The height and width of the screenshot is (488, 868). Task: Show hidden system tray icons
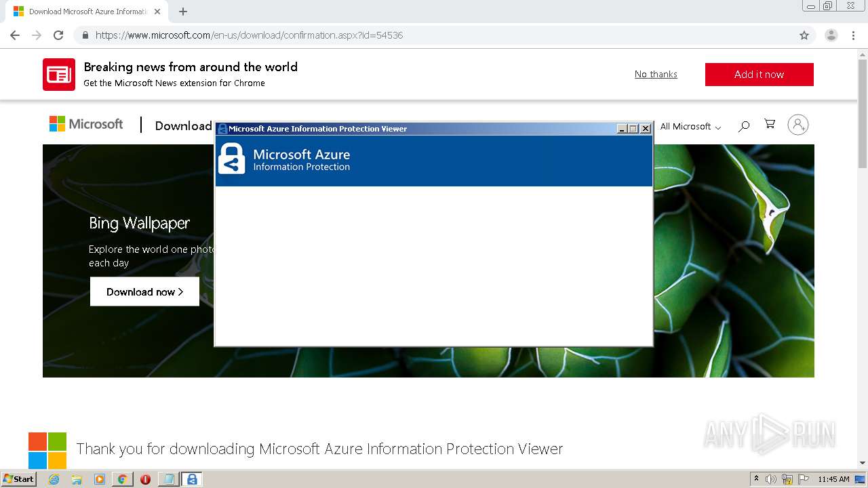tap(756, 479)
